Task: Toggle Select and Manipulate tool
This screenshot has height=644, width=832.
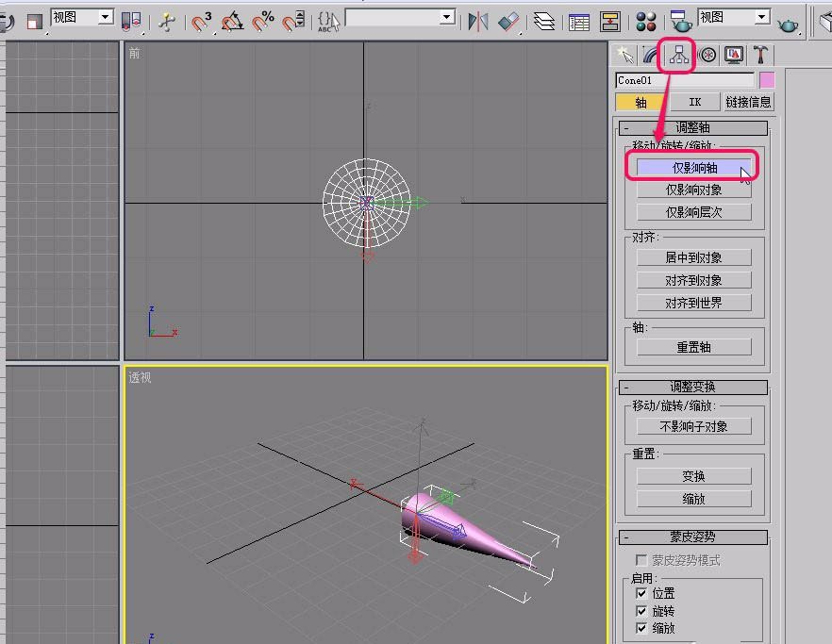Action: click(x=167, y=22)
